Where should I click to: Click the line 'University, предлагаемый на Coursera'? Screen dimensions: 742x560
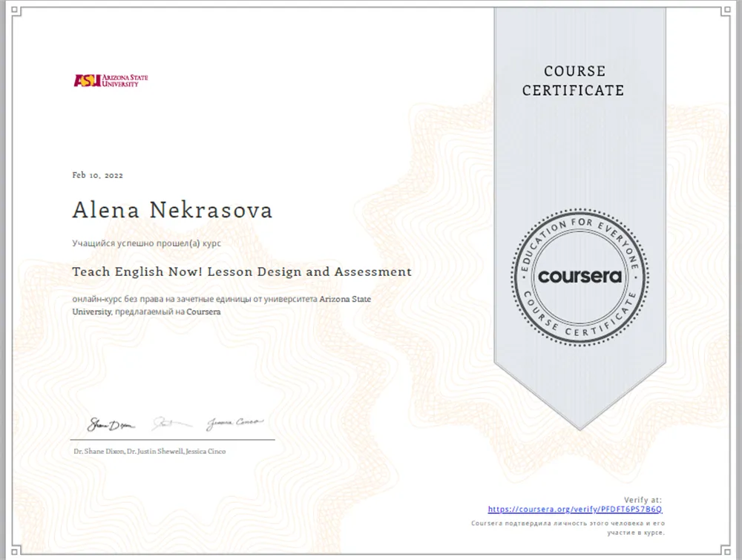pos(146,312)
